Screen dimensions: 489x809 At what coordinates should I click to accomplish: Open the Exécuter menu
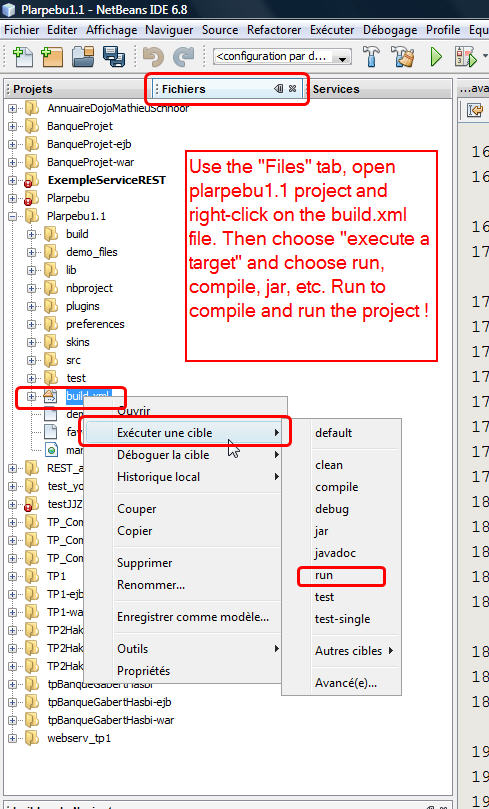tap(332, 30)
